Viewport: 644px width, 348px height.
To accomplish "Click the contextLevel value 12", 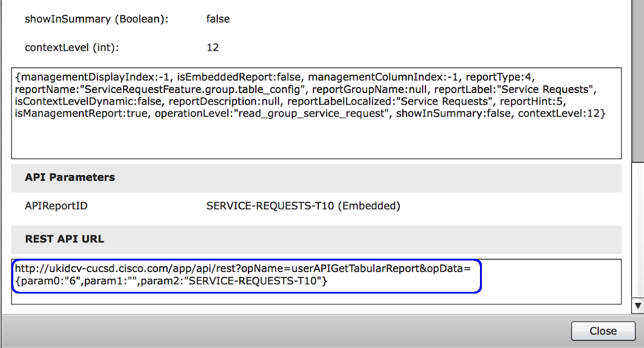I will (213, 47).
